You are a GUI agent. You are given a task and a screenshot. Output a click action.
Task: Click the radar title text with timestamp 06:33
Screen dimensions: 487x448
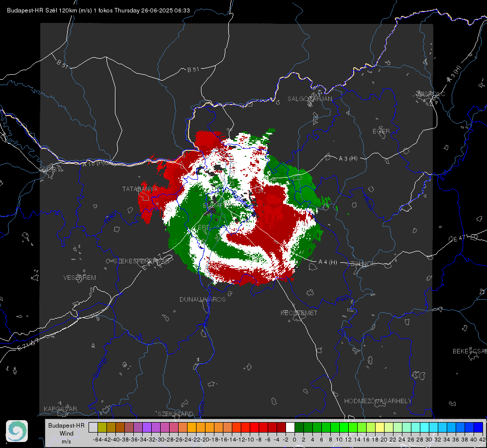click(98, 10)
